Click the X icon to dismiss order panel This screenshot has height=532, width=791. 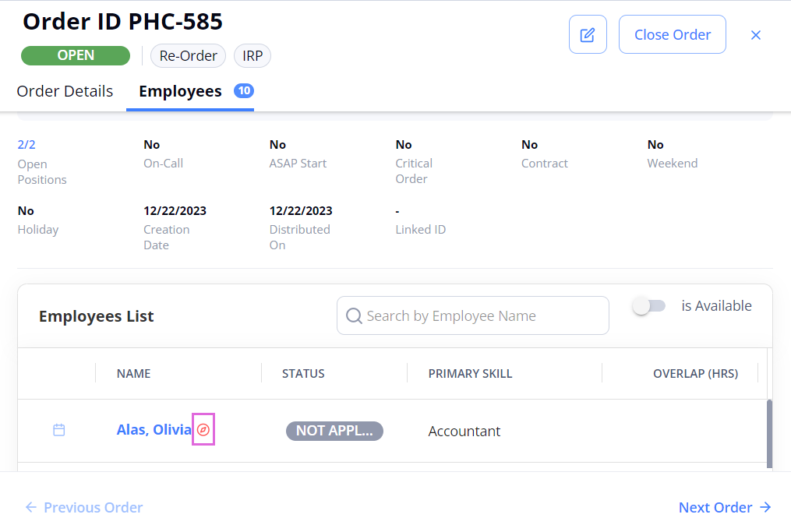point(755,35)
